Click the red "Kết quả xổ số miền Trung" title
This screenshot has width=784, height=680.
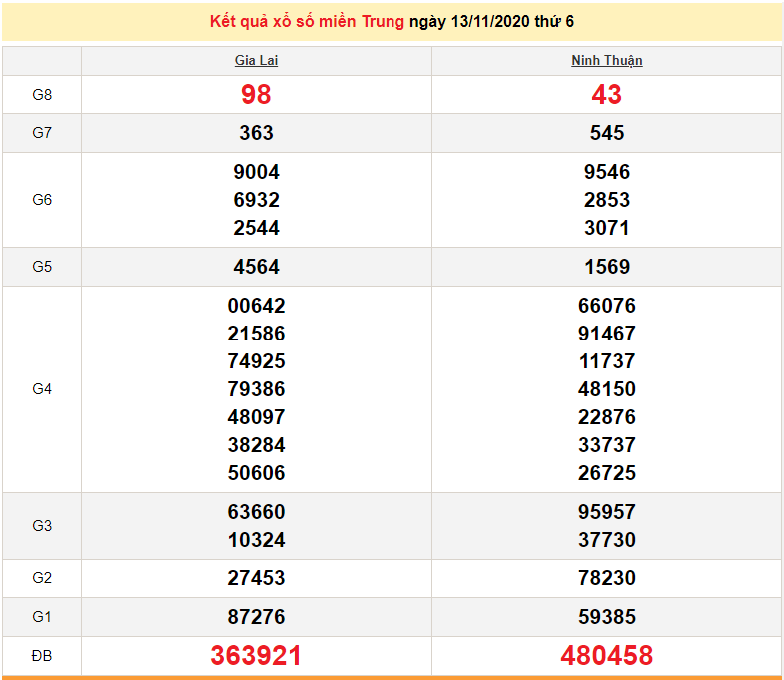(307, 22)
